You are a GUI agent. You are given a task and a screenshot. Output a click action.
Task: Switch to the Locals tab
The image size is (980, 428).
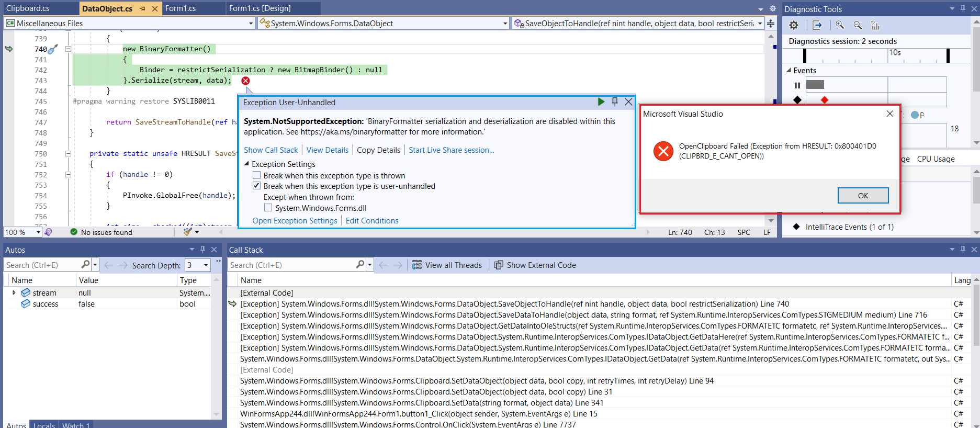(44, 425)
